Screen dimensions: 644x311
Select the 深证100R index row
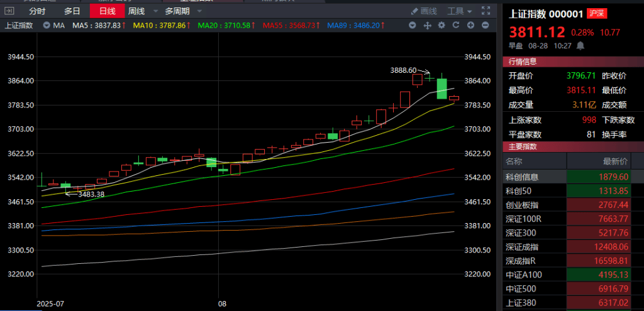coord(574,219)
